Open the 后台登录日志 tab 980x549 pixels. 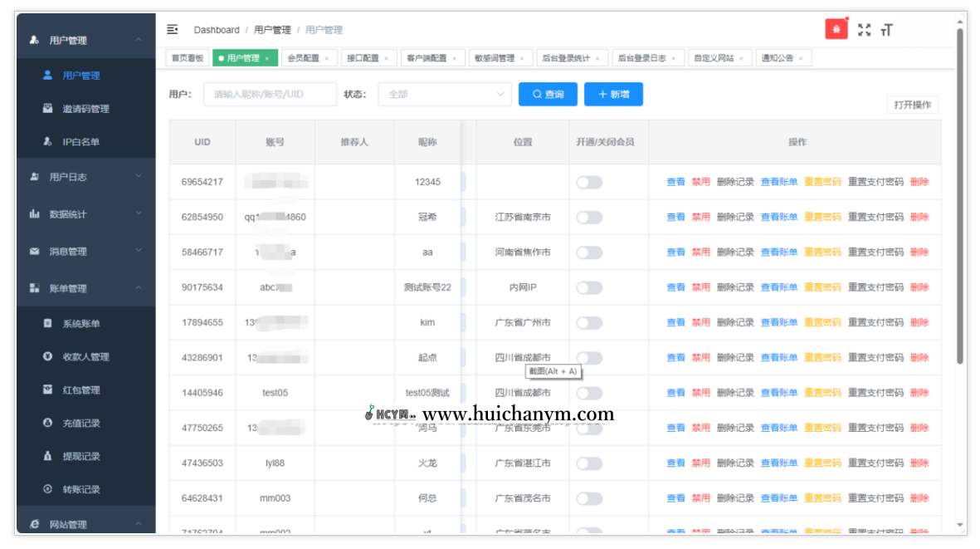pyautogui.click(x=651, y=57)
